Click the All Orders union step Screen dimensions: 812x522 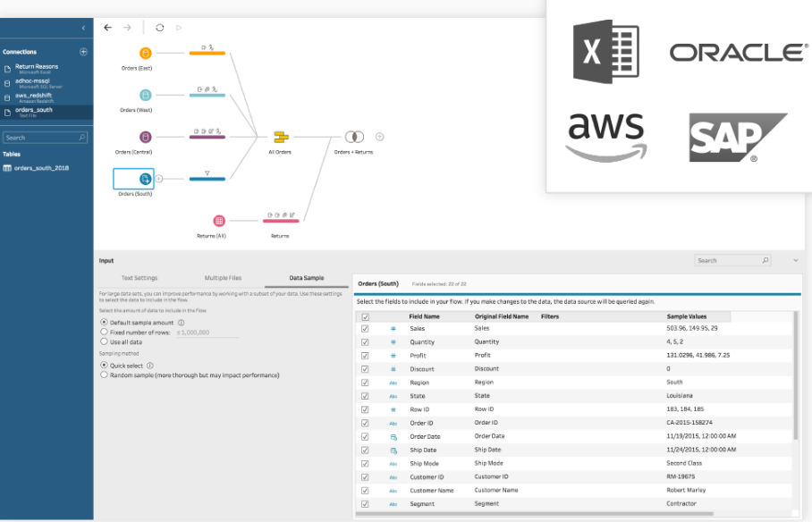(x=280, y=137)
